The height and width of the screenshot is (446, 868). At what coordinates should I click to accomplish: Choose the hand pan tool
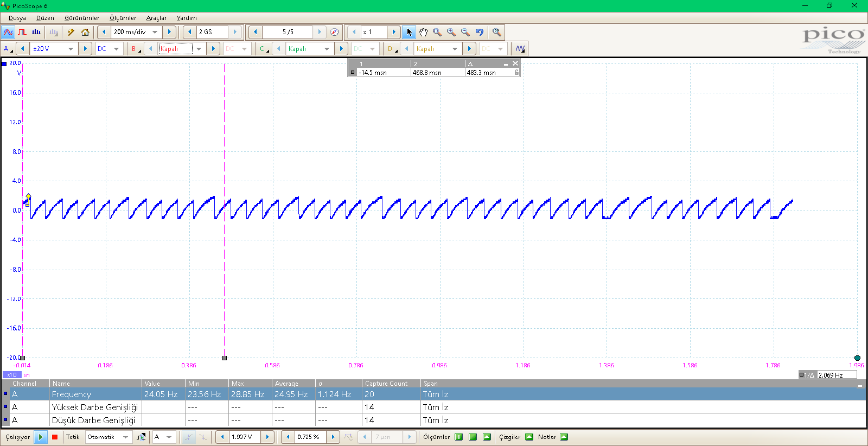click(x=423, y=32)
